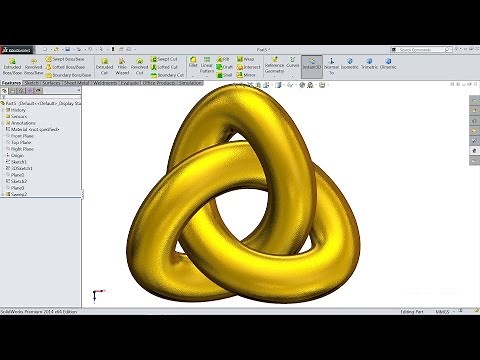480x360 pixels.
Task: Switch to Isometric view
Action: click(x=350, y=63)
